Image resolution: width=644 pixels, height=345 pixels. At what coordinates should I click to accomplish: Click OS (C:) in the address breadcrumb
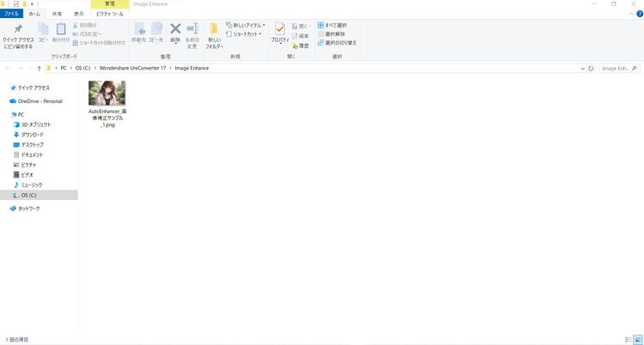pos(82,68)
